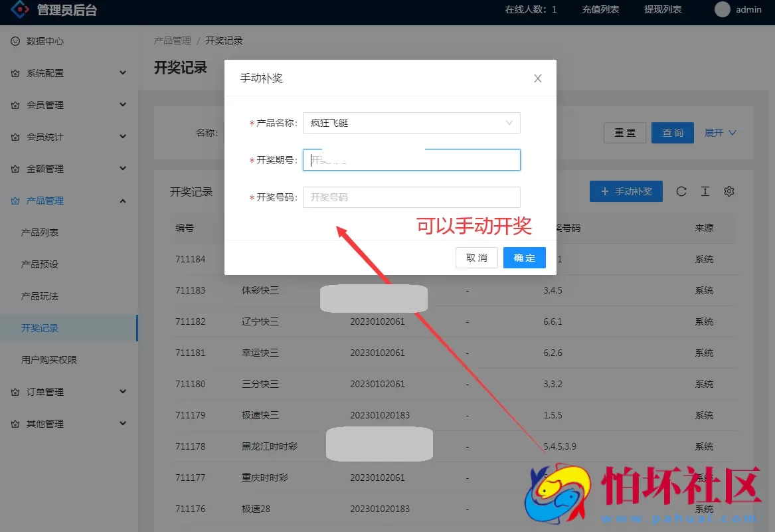775x532 pixels.
Task: Click the 金额管理 sidebar icon
Action: coord(15,168)
